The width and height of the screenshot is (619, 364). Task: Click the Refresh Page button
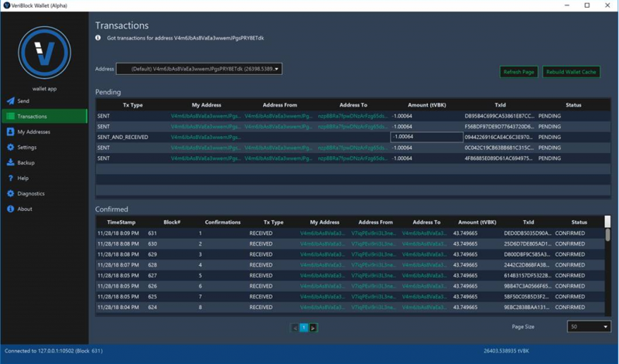[x=518, y=72]
